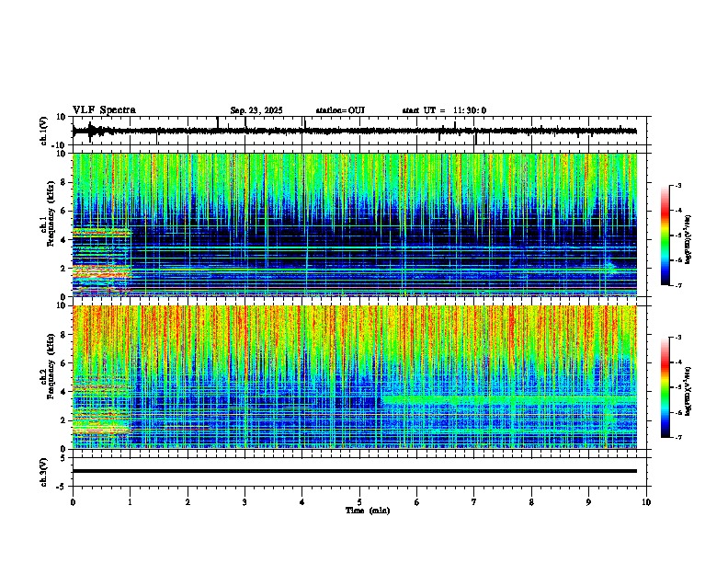This screenshot has height=563, width=728.
Task: Click the "VLF Spectra" title text
Action: [x=104, y=110]
